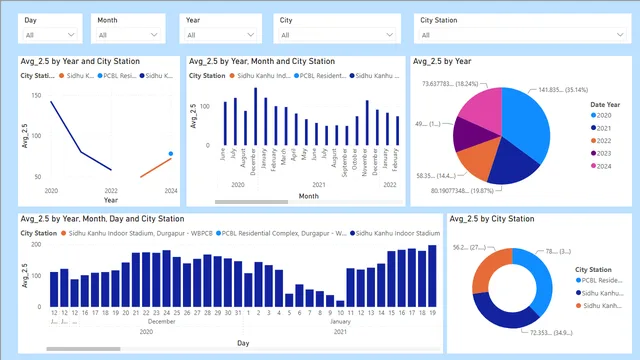This screenshot has height=360, width=640.
Task: Click the November 2021 bar in monthly chart
Action: tap(367, 123)
